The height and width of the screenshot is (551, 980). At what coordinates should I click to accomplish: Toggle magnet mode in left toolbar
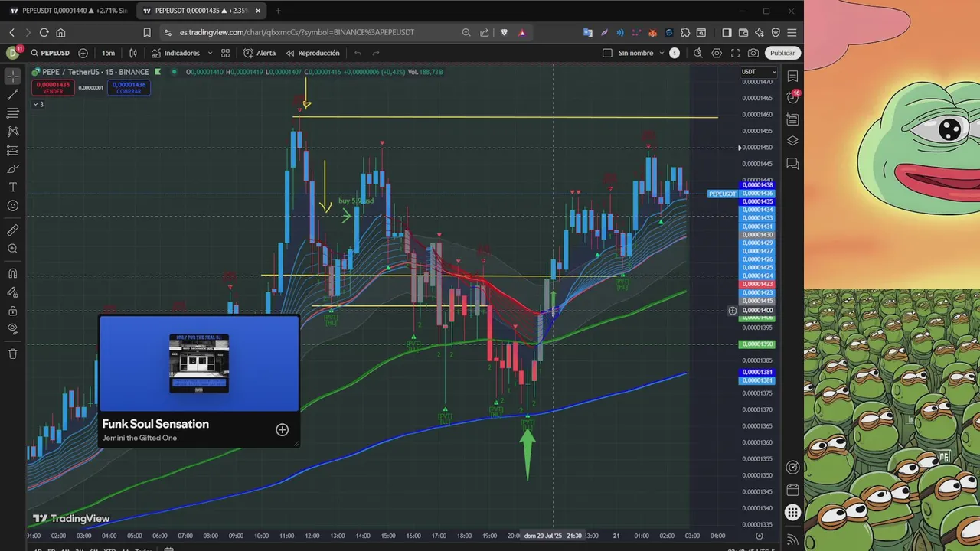point(13,273)
